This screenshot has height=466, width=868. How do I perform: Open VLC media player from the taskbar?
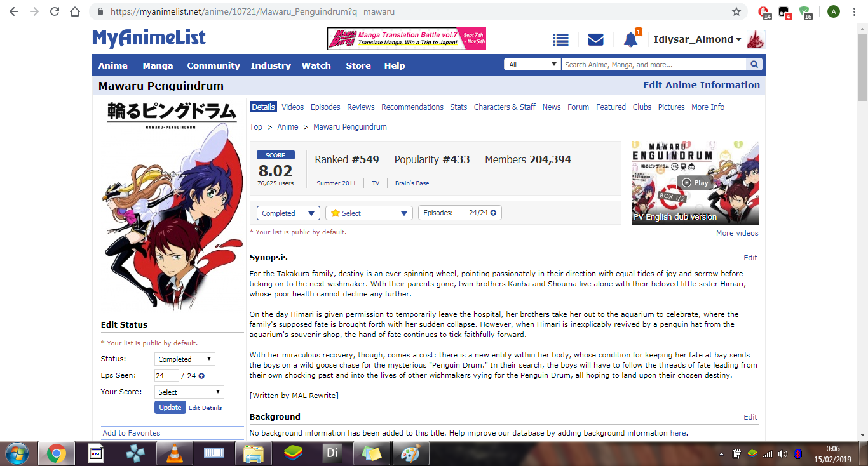(175, 453)
